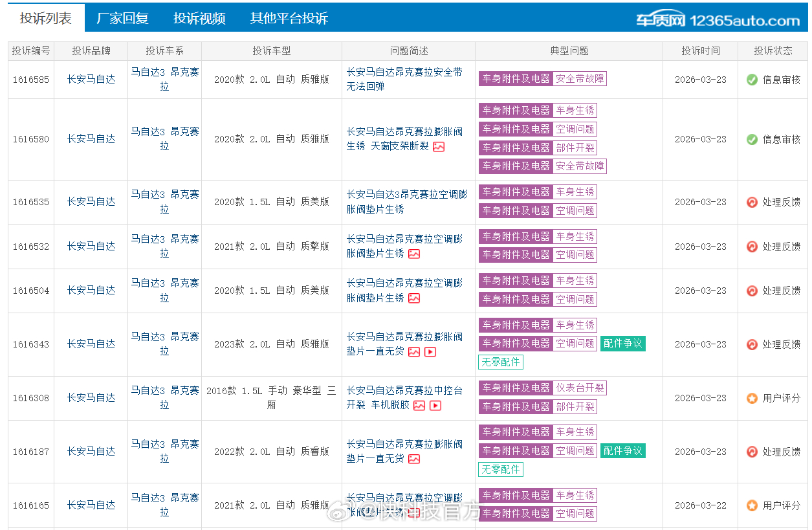Viewport: 812px width, 530px height.
Task: Click green check status icon for 1616580
Action: tap(752, 139)
